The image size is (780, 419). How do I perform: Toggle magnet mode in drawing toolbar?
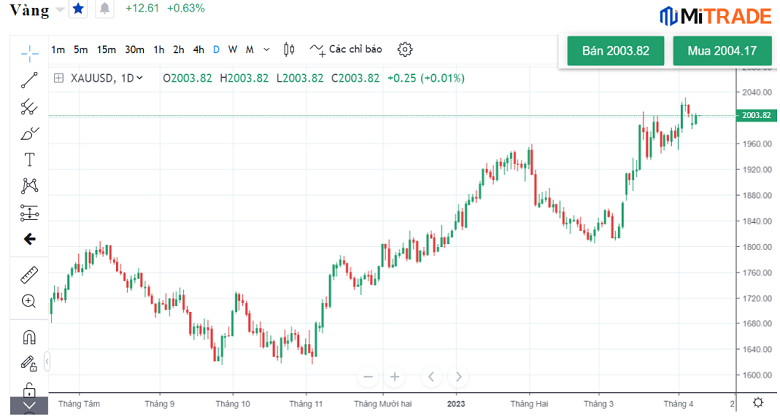[29, 337]
